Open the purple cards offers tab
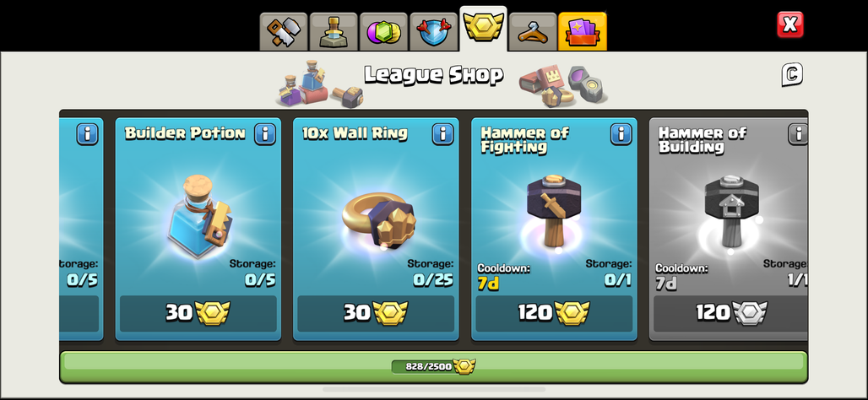The height and width of the screenshot is (400, 868). (x=583, y=32)
